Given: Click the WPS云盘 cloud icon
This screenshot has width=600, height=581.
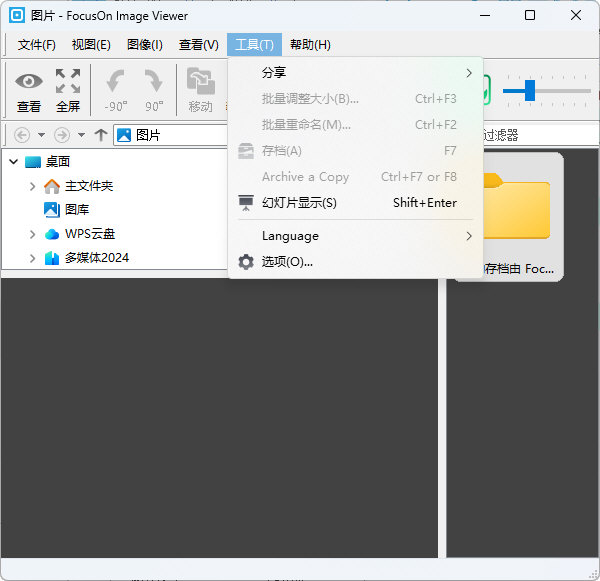Looking at the screenshot, I should pos(52,234).
